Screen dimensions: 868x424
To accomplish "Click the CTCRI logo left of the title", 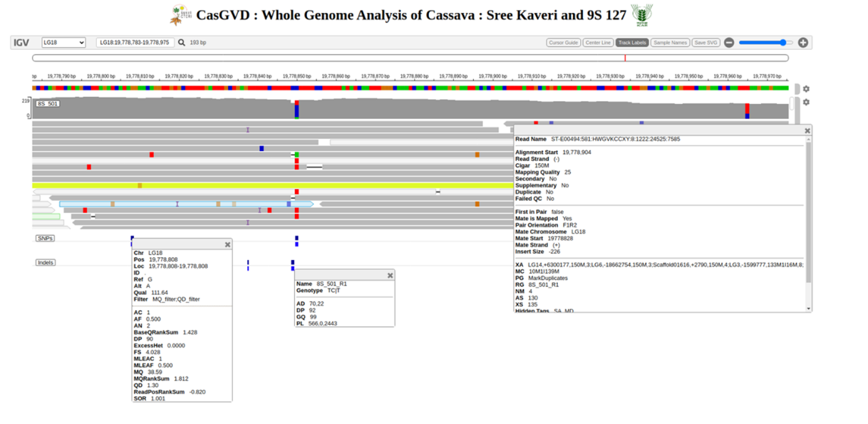I will (x=182, y=15).
